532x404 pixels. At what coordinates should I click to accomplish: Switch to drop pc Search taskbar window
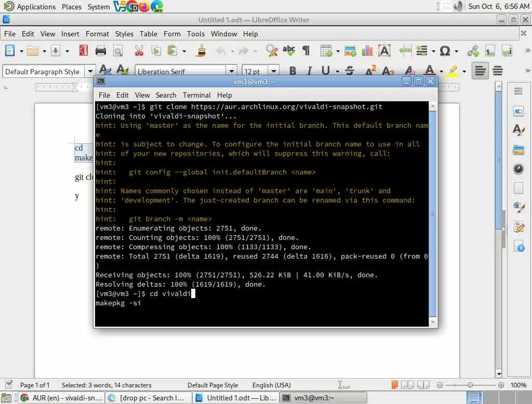(x=148, y=398)
